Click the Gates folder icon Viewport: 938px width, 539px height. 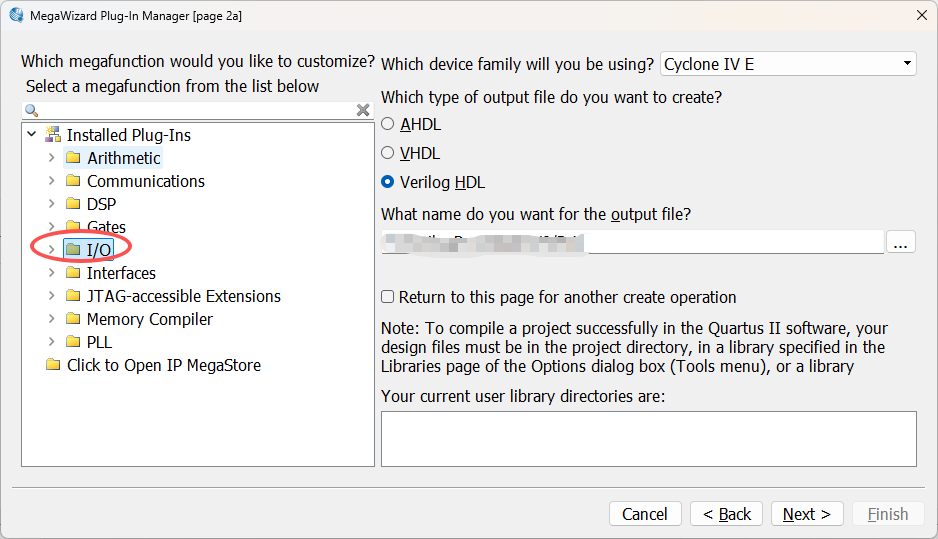[73, 226]
